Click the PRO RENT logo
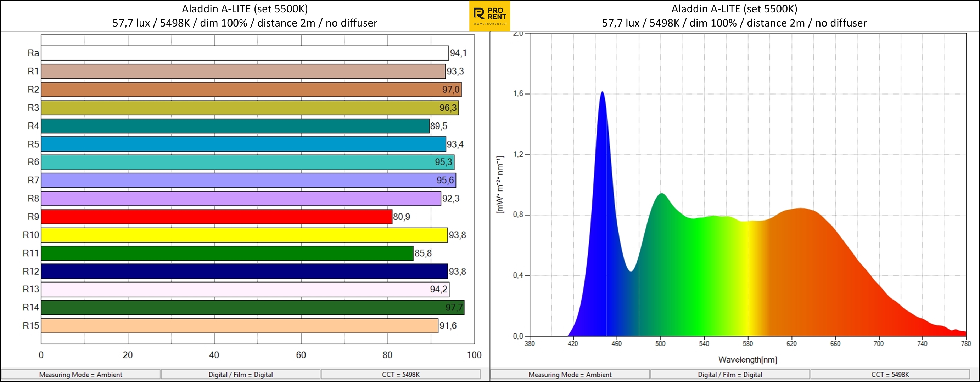980x382 pixels. pyautogui.click(x=489, y=16)
